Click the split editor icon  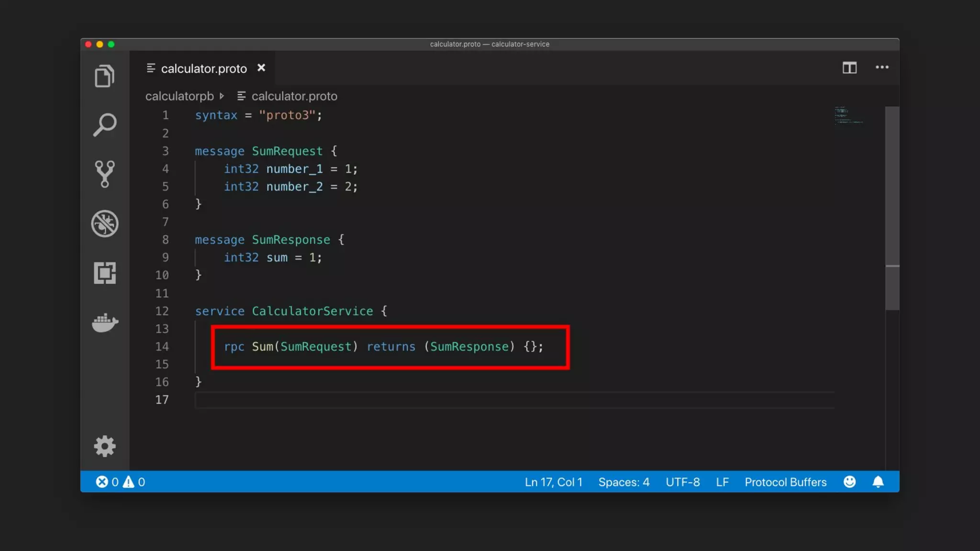point(849,67)
